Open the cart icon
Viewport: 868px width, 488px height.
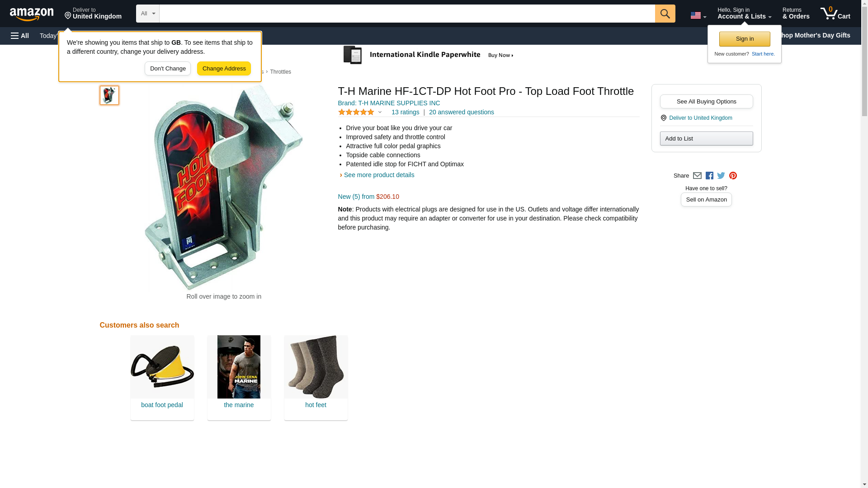[835, 14]
